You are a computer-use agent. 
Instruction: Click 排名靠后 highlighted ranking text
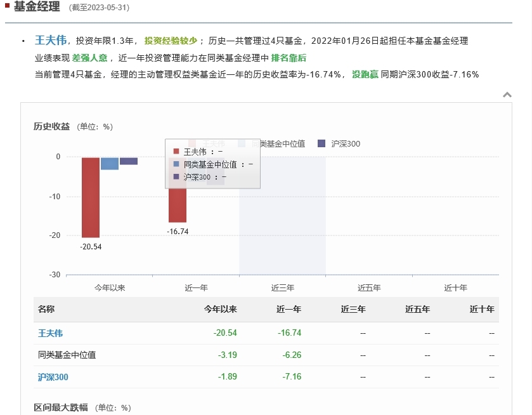289,58
